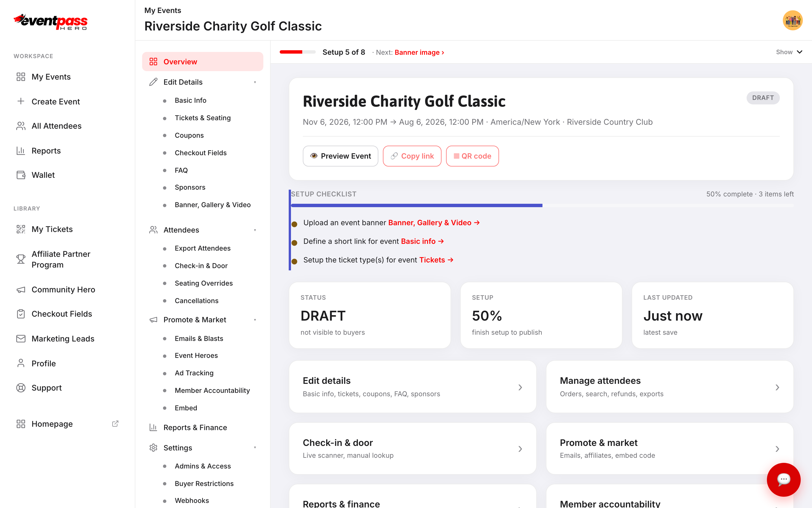Click the Wallet icon

pyautogui.click(x=21, y=175)
